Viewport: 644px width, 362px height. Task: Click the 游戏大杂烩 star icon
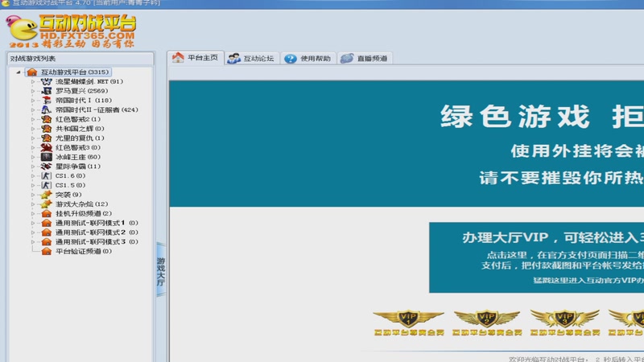pos(47,204)
